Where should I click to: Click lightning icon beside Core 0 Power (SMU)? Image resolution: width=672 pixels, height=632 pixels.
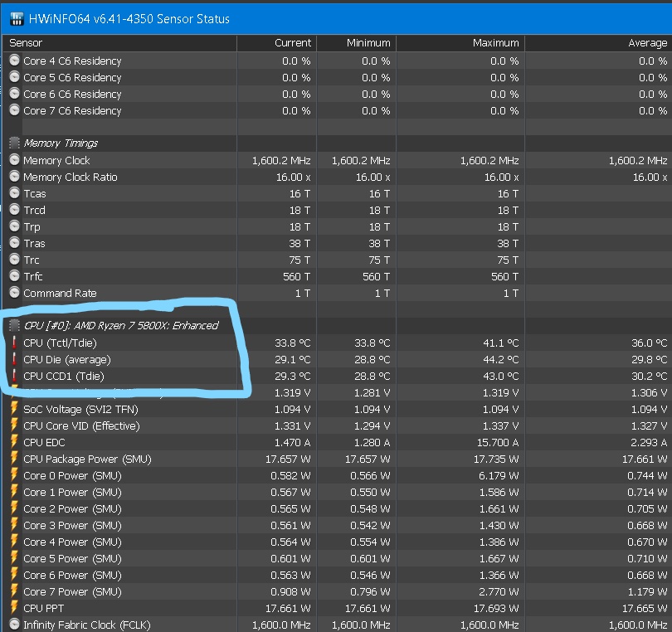pyautogui.click(x=14, y=475)
